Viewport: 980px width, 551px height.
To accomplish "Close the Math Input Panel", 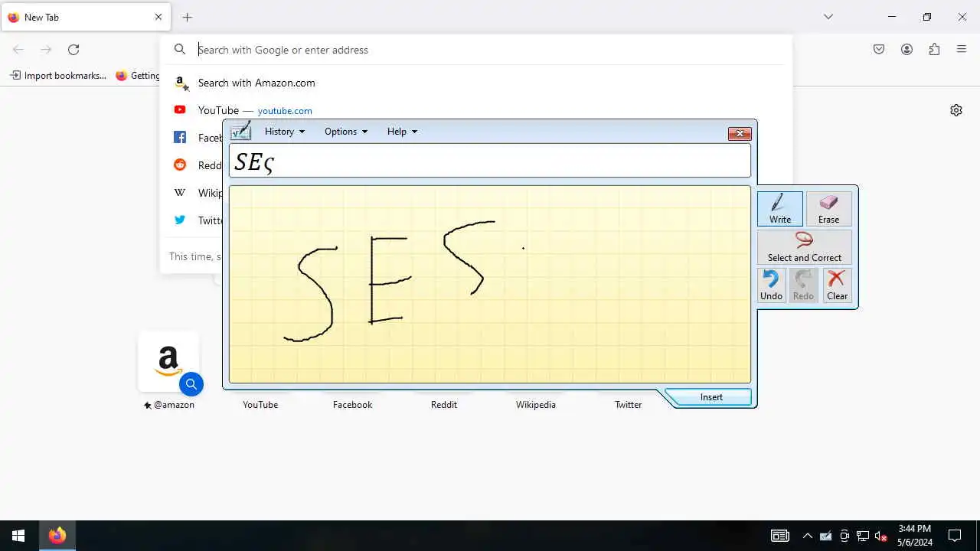I will coord(739,133).
